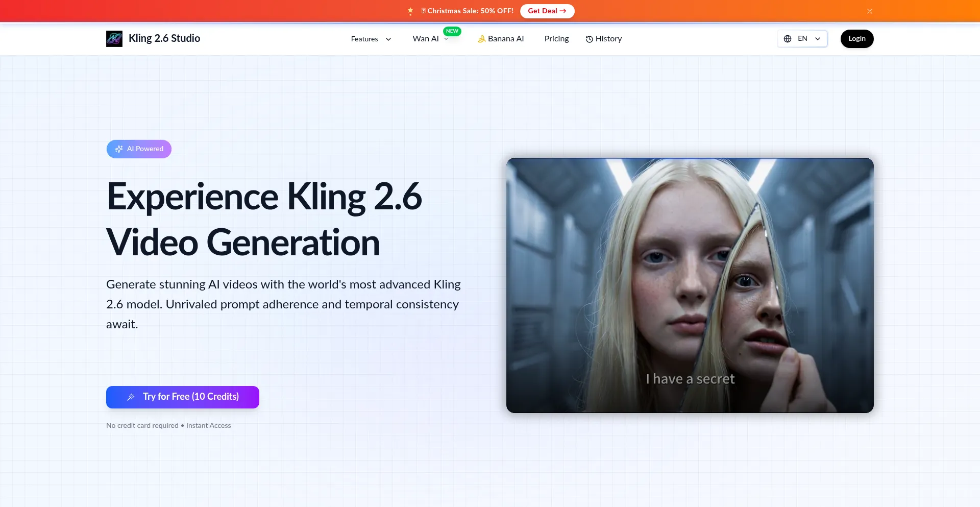This screenshot has height=507, width=980.
Task: Click Try for Free (10 Credits)
Action: [182, 397]
